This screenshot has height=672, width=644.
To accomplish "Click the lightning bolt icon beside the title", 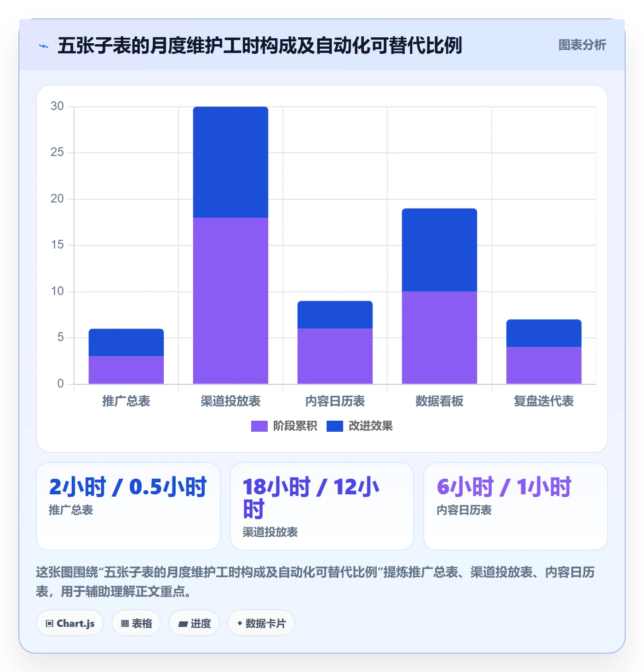I will click(44, 46).
